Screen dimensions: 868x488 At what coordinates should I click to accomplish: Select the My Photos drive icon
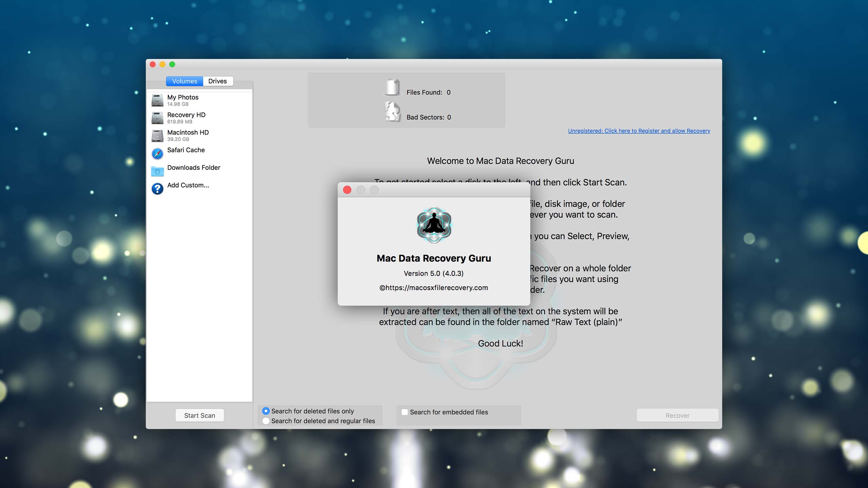157,100
